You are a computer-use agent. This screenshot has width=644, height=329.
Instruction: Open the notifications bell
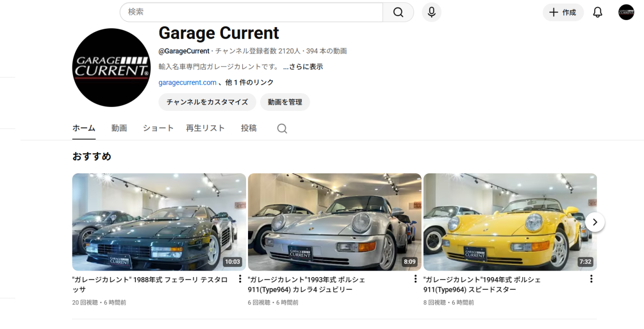[597, 12]
